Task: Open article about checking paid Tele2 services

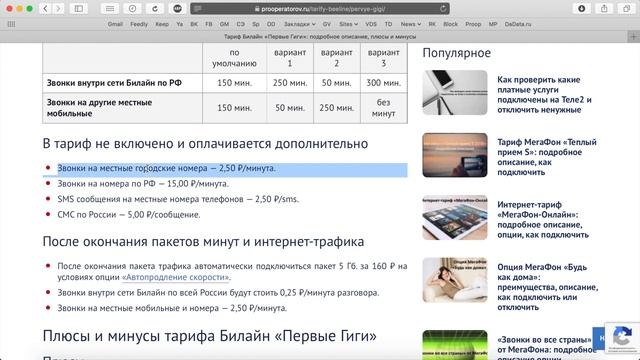Action: click(x=544, y=95)
